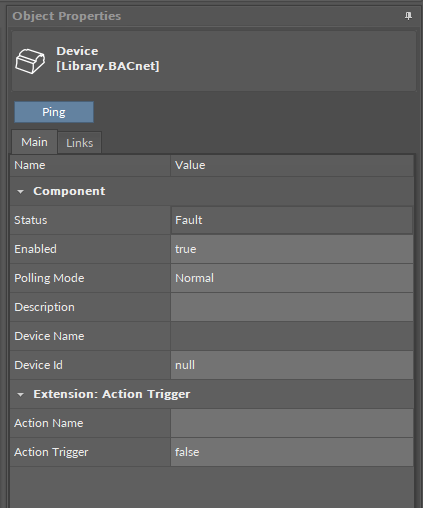Toggle the Action Trigger false value
423x508 pixels.
point(292,452)
